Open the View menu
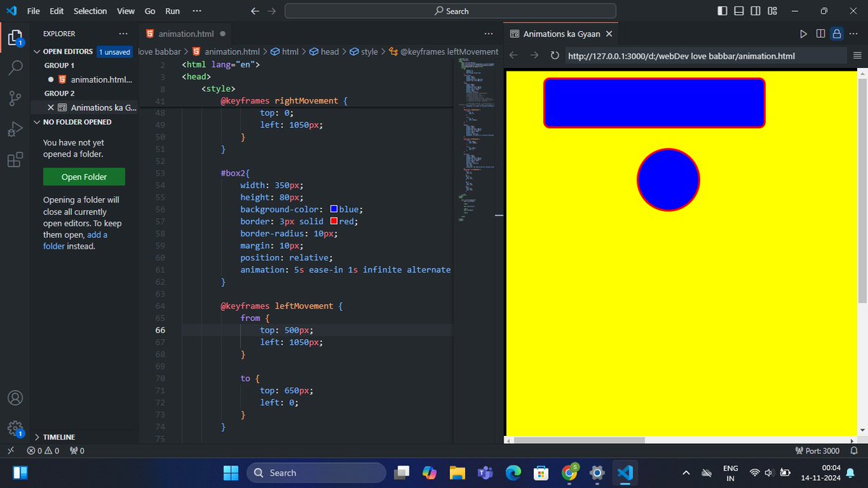Viewport: 868px width, 488px height. click(x=126, y=11)
